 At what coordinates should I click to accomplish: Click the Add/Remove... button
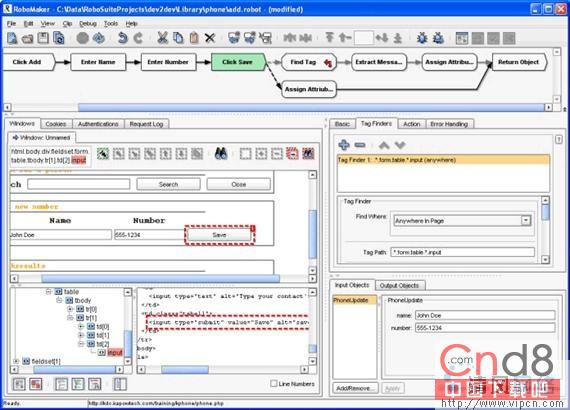[355, 388]
